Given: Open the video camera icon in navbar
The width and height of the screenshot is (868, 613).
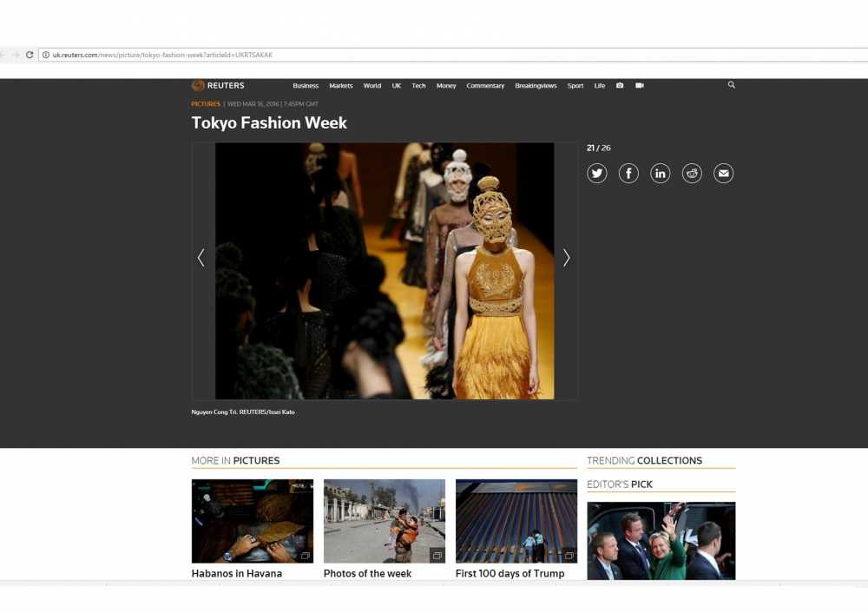Looking at the screenshot, I should pyautogui.click(x=640, y=86).
